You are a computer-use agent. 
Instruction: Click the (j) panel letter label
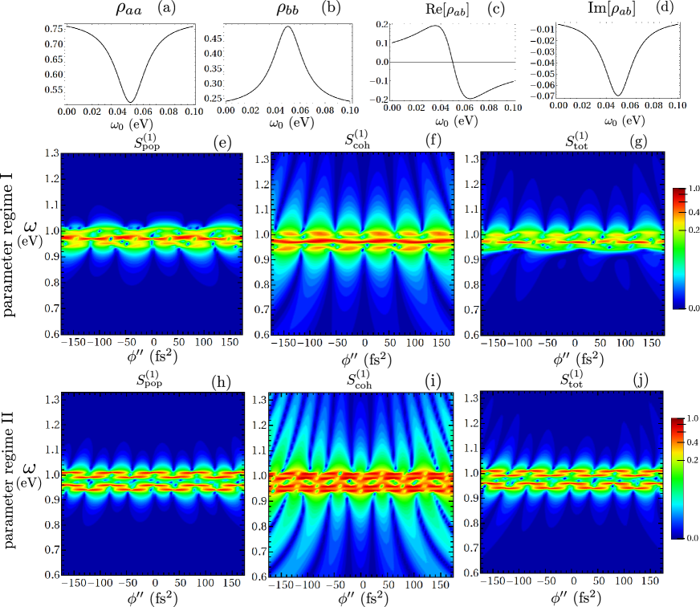641,381
